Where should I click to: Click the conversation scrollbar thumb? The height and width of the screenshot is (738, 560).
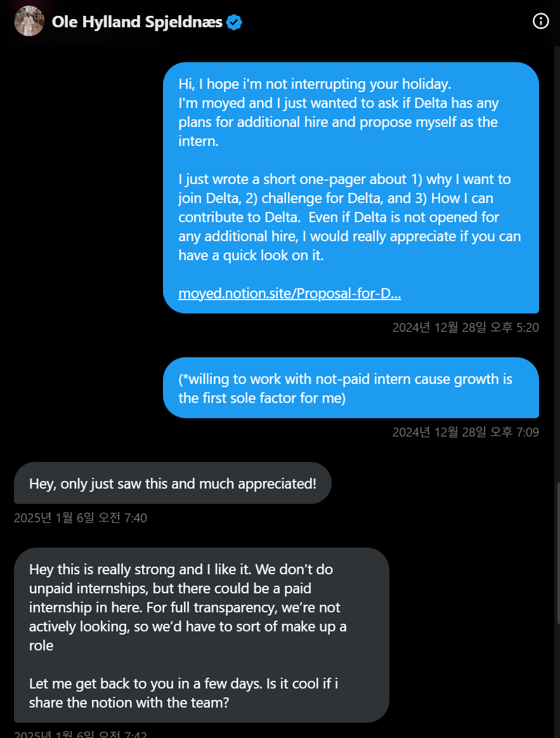(x=557, y=552)
